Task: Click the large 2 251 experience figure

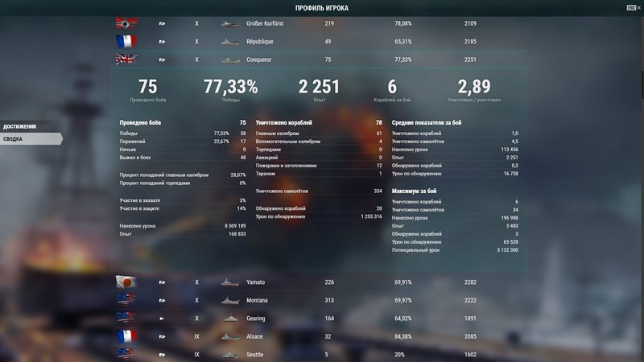Action: tap(319, 87)
